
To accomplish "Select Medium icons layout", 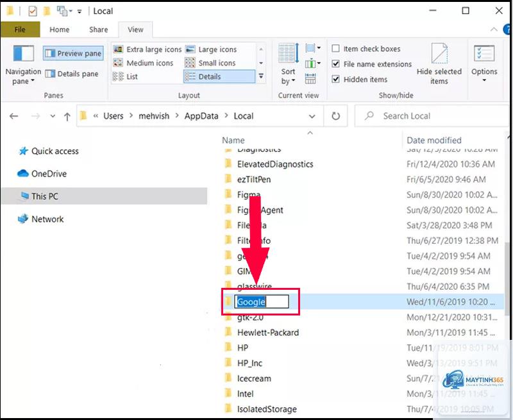I will click(x=143, y=63).
